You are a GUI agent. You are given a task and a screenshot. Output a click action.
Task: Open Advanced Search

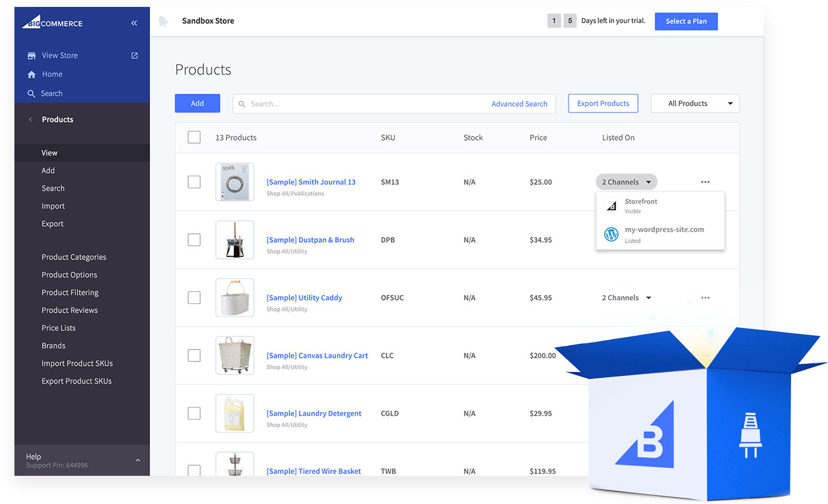[x=519, y=103]
